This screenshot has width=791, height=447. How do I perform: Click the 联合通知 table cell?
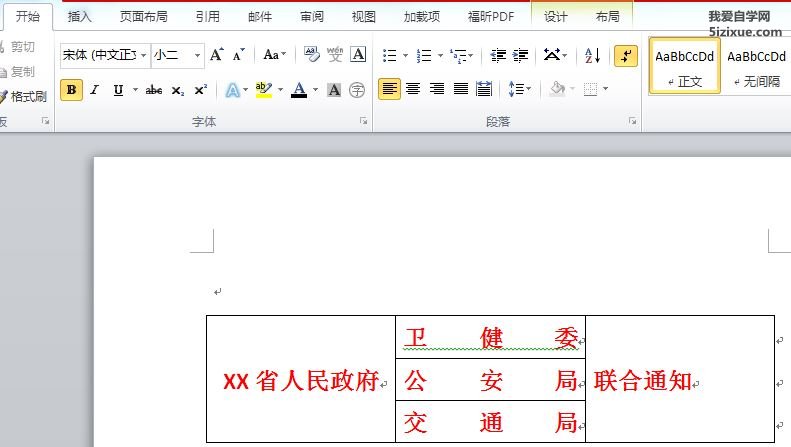click(680, 379)
